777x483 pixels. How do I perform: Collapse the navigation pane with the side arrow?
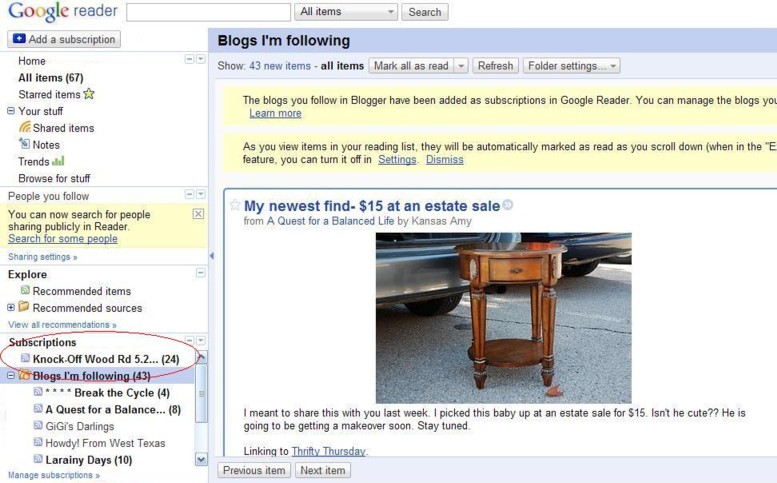point(212,256)
